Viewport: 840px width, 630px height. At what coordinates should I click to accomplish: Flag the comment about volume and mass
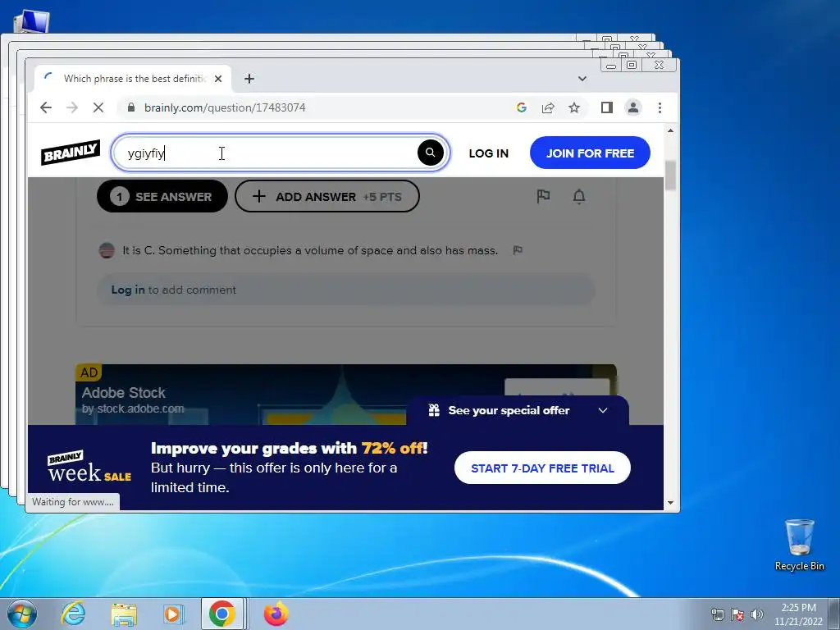(518, 250)
